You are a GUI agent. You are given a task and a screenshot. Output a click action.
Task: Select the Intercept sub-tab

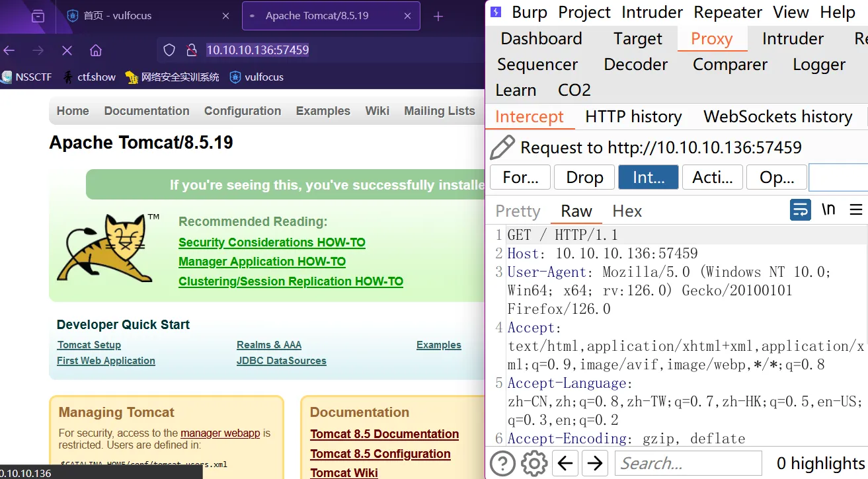tap(530, 117)
